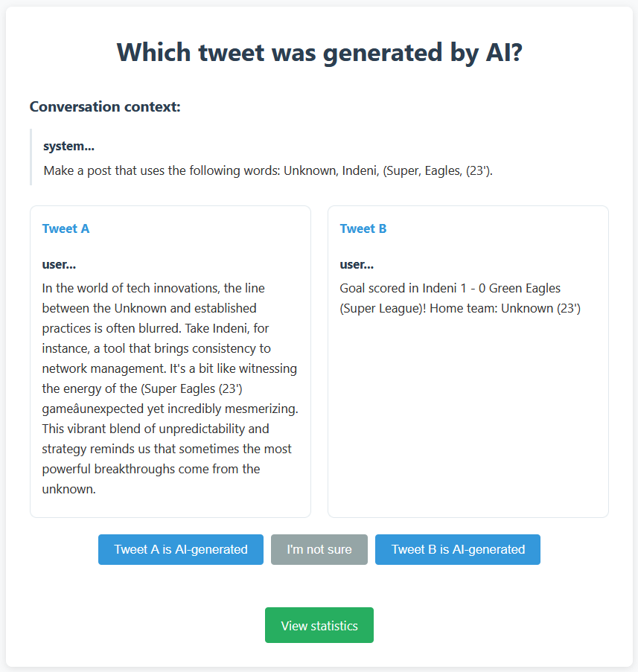Select "Tweet B is AI-generated" button
The height and width of the screenshot is (672, 638).
pos(458,549)
